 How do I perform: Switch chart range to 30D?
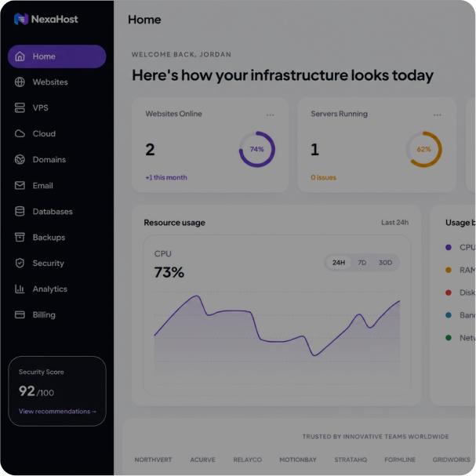(x=385, y=263)
